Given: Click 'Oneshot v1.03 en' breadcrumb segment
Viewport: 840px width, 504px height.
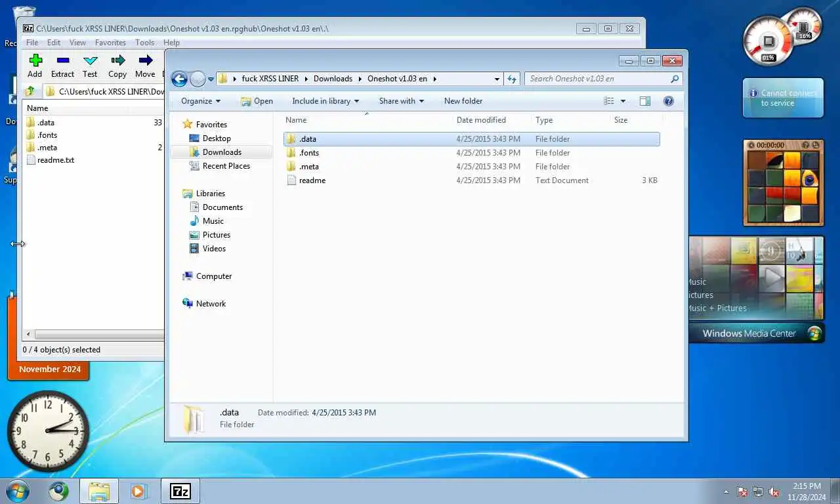Looking at the screenshot, I should [x=397, y=79].
